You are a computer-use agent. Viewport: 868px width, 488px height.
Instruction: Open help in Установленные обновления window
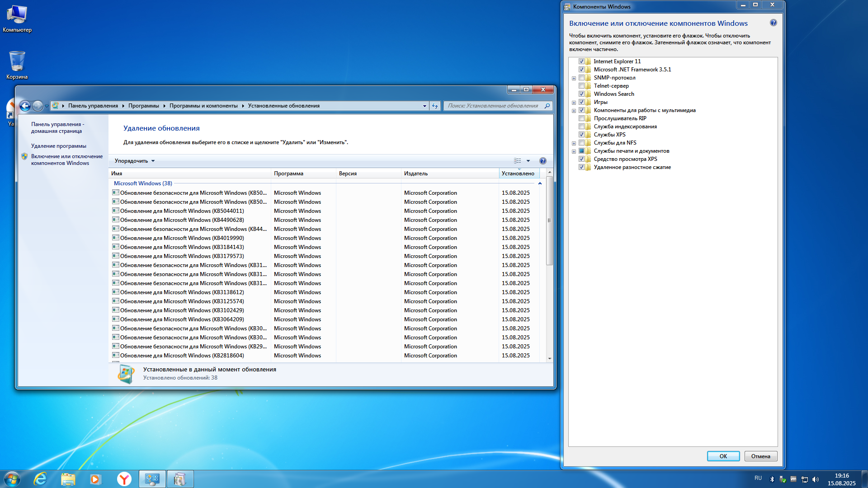543,161
